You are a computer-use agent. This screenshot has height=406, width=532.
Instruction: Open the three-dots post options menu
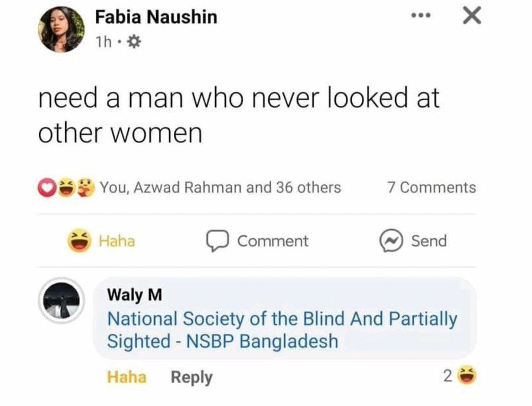tap(420, 16)
